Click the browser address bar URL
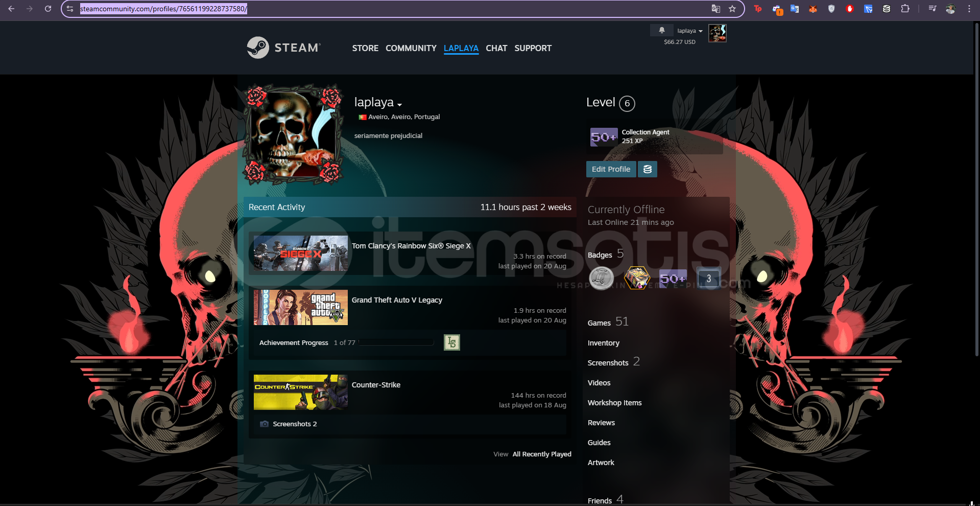The width and height of the screenshot is (980, 506). 163,9
